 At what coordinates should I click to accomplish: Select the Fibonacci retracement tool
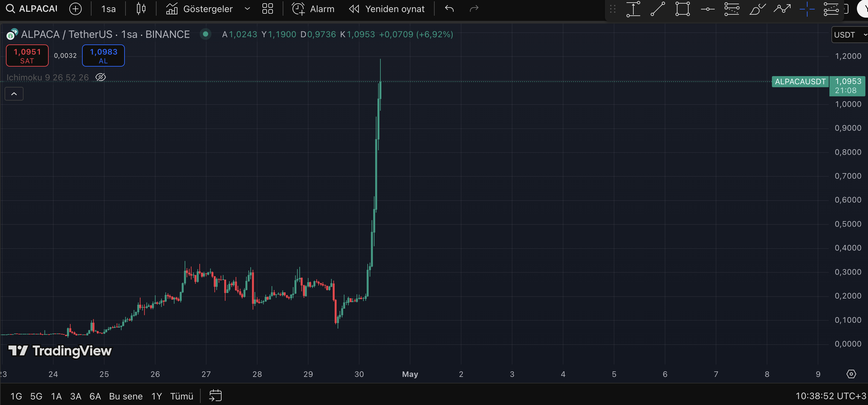click(732, 9)
